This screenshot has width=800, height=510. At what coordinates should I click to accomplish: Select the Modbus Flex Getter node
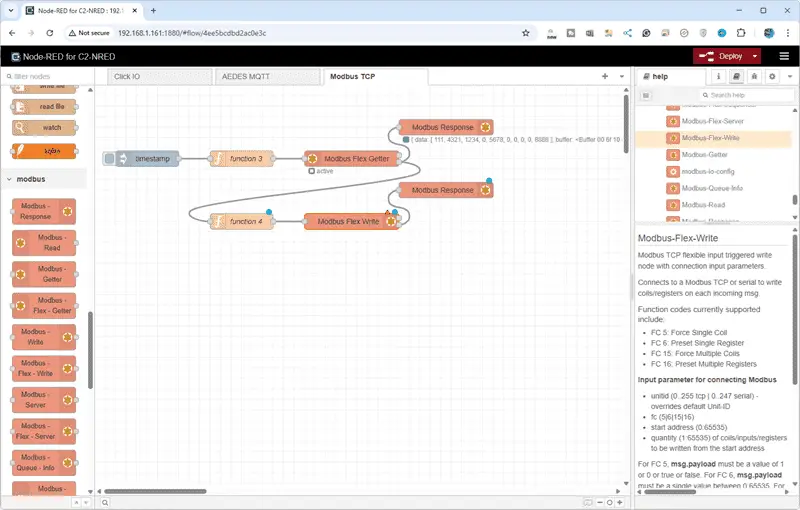click(352, 159)
